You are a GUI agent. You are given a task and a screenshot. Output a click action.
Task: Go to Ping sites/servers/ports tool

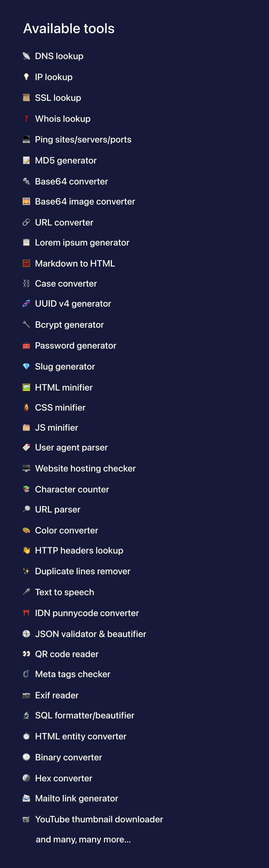[83, 140]
